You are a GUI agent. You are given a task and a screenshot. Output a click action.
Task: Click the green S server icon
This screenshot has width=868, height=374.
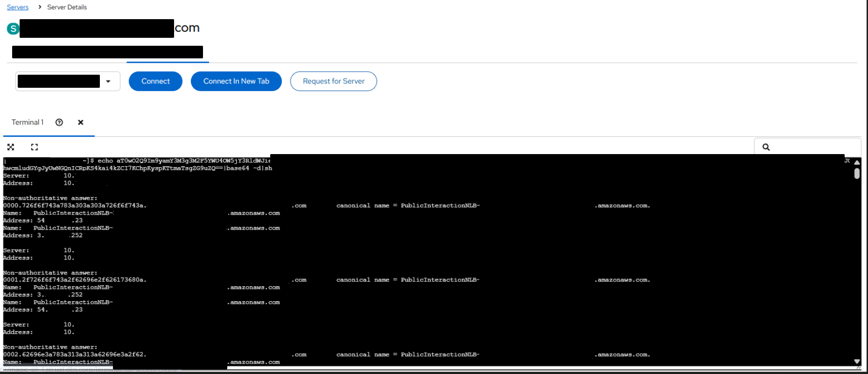(13, 29)
